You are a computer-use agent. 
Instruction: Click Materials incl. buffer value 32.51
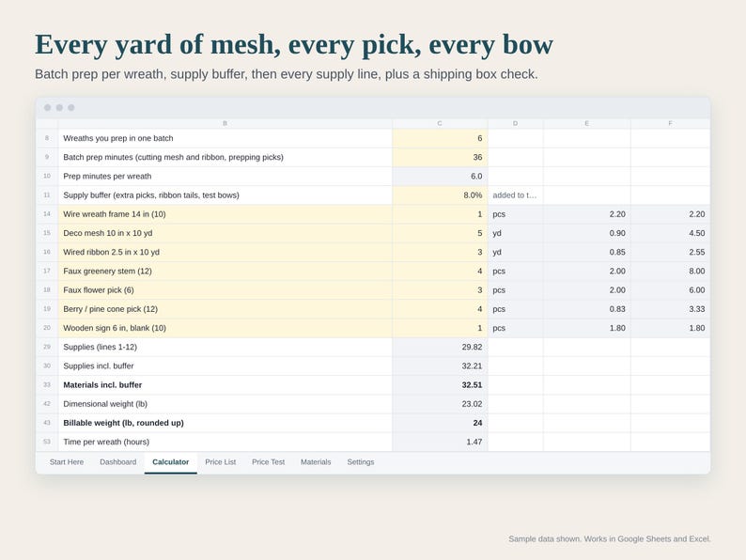tap(440, 385)
